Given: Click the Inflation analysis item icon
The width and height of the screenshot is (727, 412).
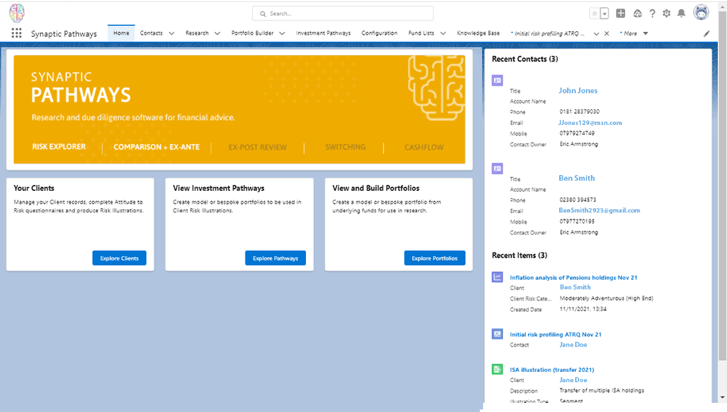Looking at the screenshot, I should pos(497,277).
